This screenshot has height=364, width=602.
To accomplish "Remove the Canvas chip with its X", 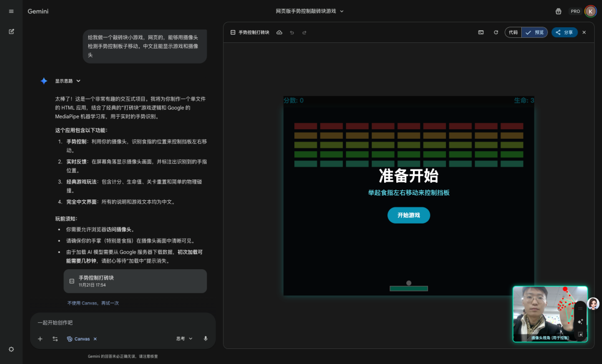I will [95, 338].
